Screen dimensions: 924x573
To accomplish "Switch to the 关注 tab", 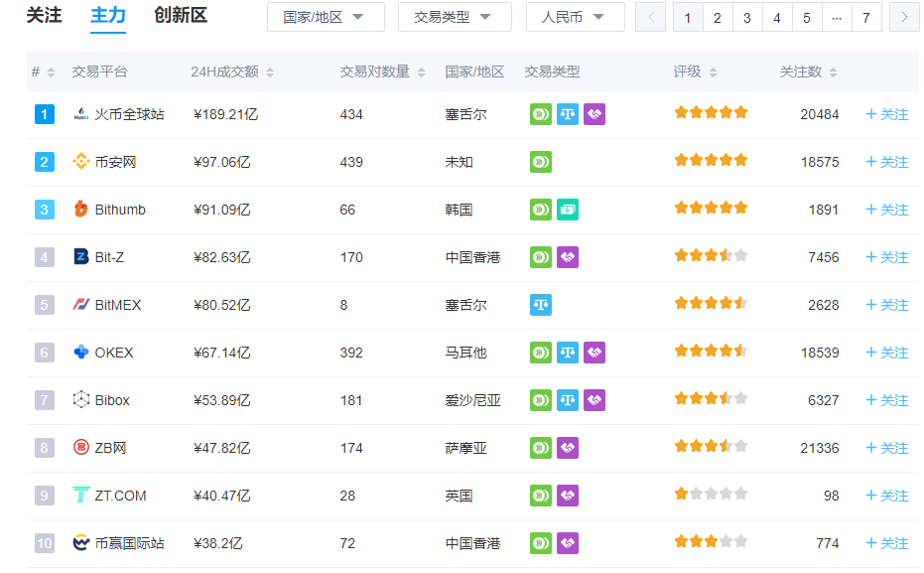I will point(45,15).
